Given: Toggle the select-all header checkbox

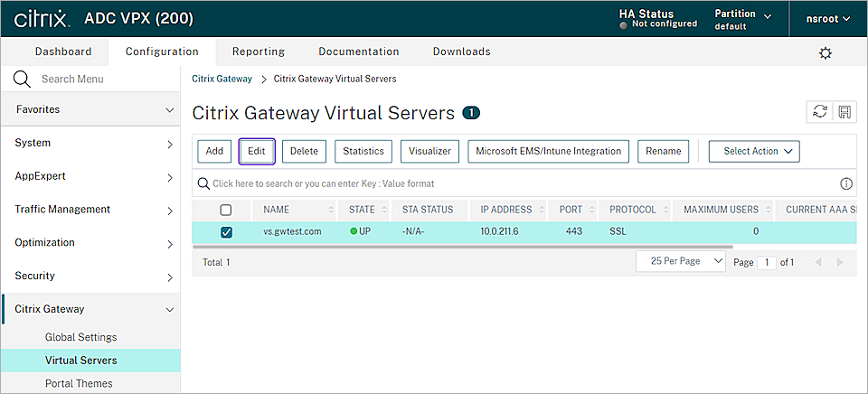Looking at the screenshot, I should [x=226, y=210].
